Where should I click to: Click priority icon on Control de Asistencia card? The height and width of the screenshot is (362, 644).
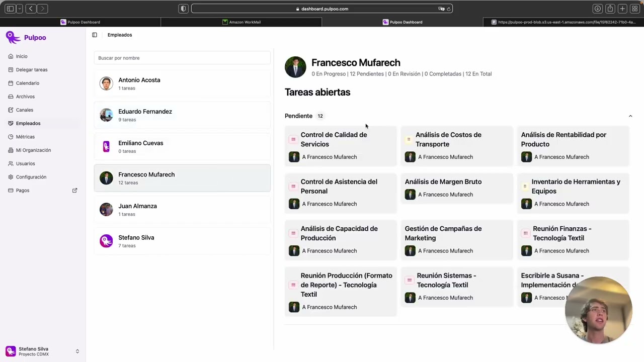click(x=293, y=187)
